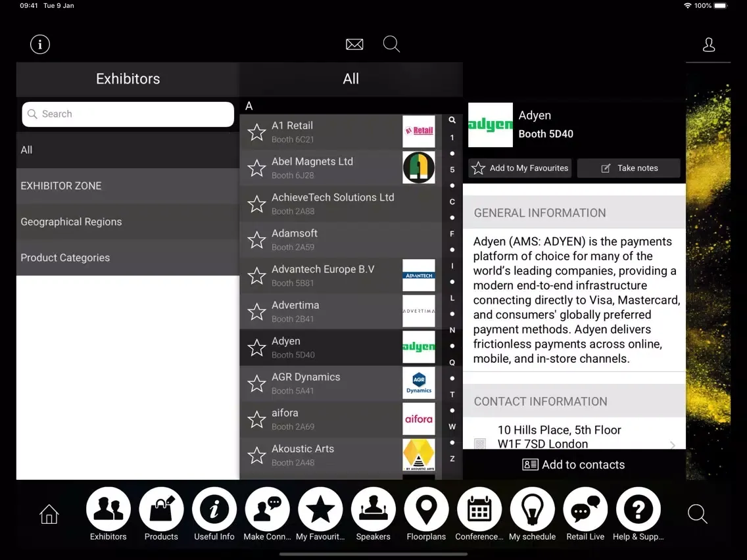
Task: Open the Abel Magnets logo thumbnail
Action: (x=419, y=168)
